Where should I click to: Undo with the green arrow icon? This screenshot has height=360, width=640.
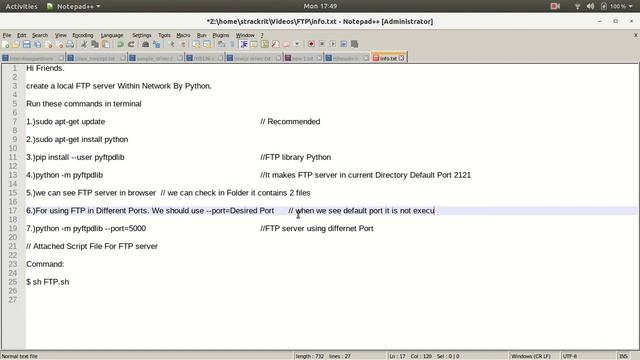120,44
